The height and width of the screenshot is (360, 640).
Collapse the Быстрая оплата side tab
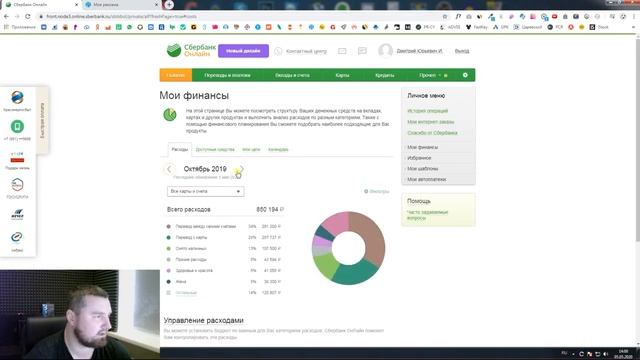click(42, 120)
